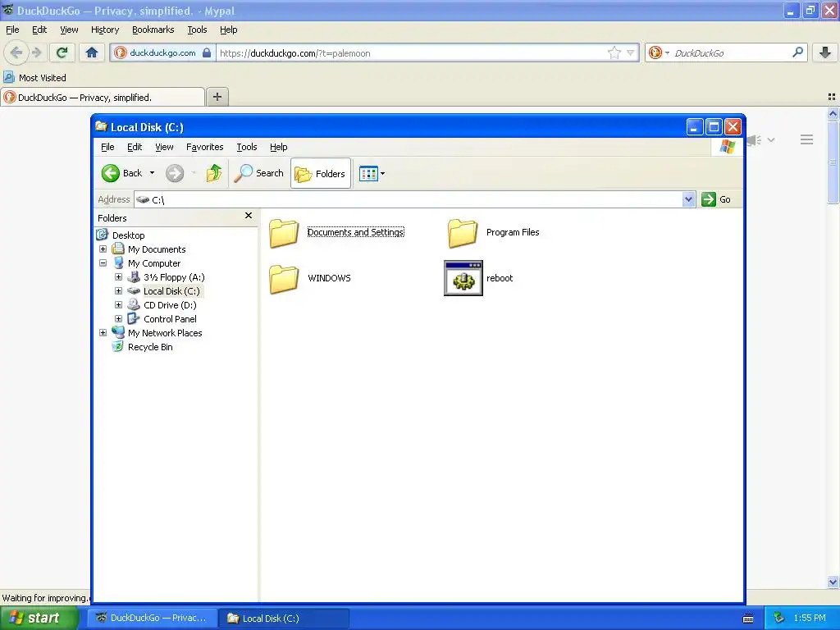The image size is (840, 630).
Task: Click the browser Home icon
Action: click(92, 52)
